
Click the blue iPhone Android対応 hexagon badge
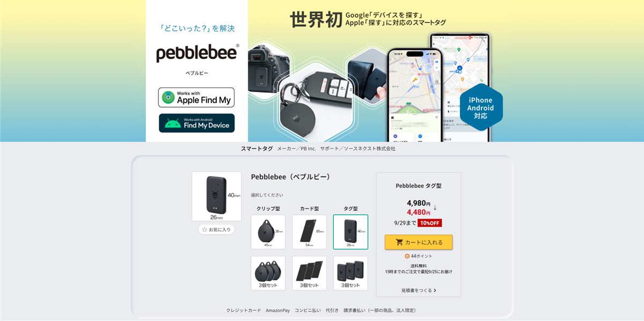(480, 108)
